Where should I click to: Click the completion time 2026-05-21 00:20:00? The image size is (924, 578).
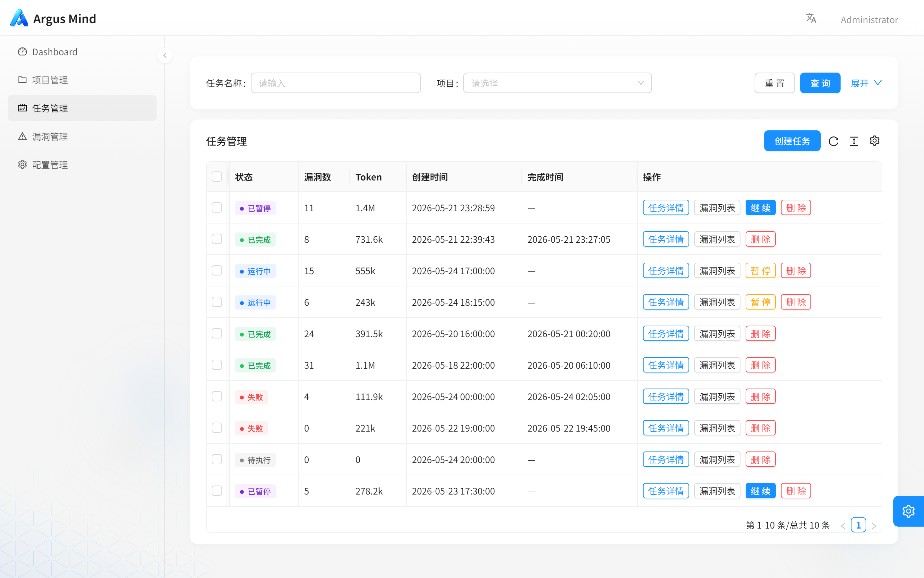(x=569, y=334)
